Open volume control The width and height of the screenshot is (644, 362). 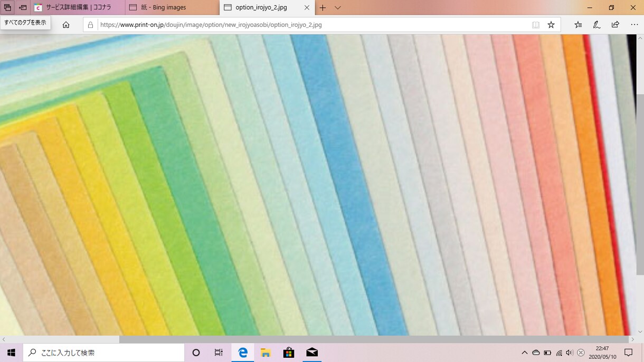point(570,353)
